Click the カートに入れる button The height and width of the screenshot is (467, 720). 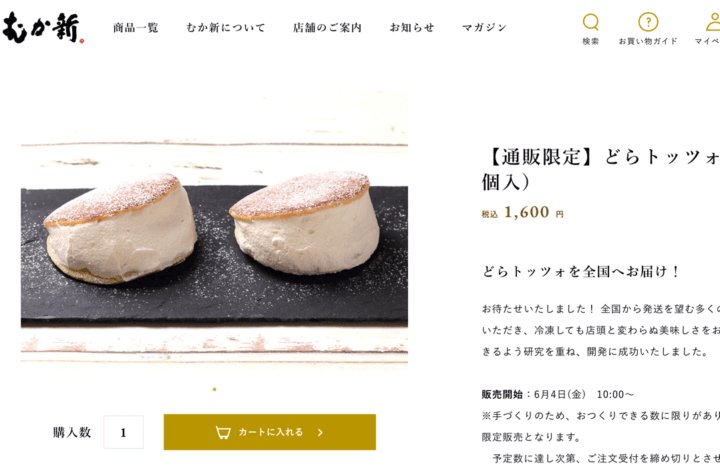[x=270, y=432]
